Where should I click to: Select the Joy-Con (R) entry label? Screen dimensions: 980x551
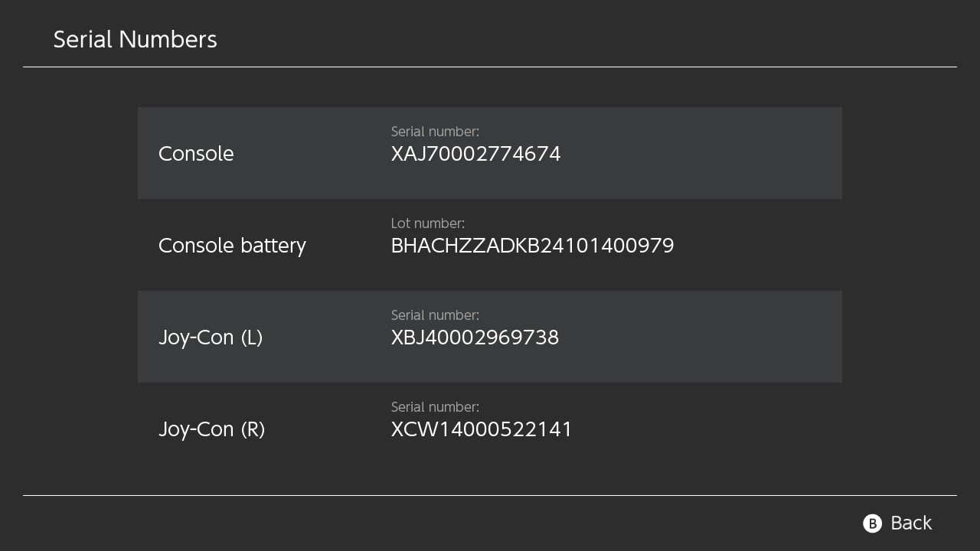point(211,429)
